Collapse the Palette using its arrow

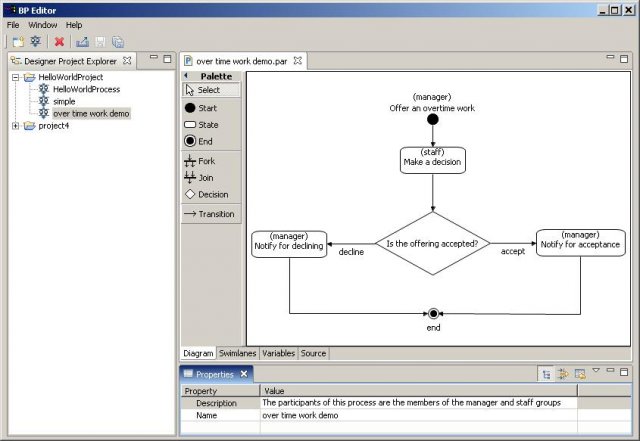(186, 76)
